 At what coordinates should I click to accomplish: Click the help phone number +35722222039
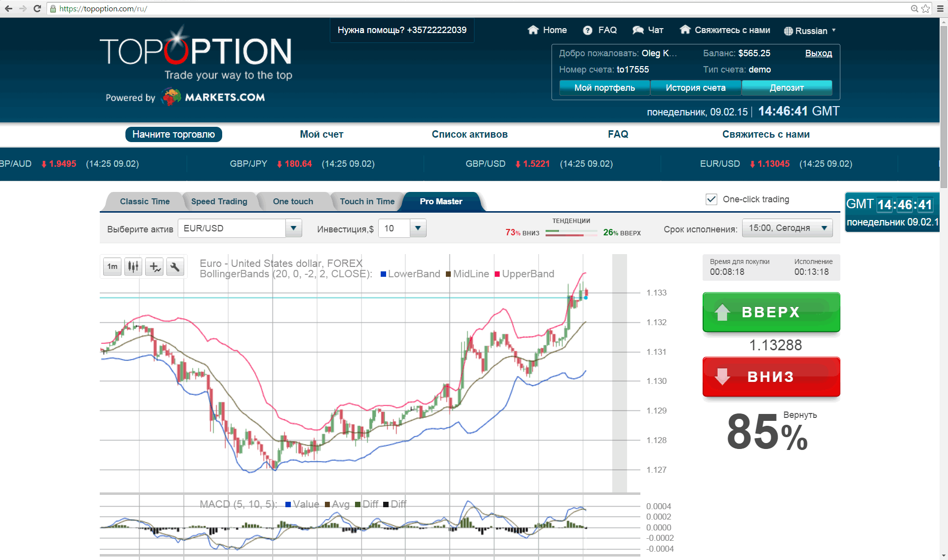436,30
